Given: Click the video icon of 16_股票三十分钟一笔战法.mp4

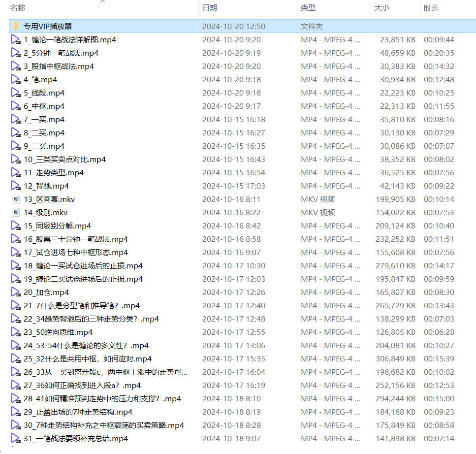Looking at the screenshot, I should point(16,239).
